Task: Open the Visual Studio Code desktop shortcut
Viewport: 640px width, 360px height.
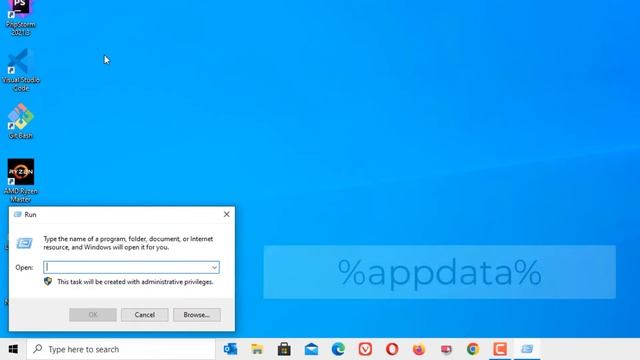Action: 20,69
